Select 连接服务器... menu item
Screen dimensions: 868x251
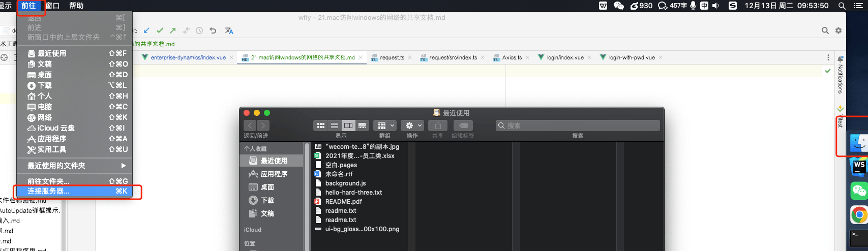pos(74,191)
